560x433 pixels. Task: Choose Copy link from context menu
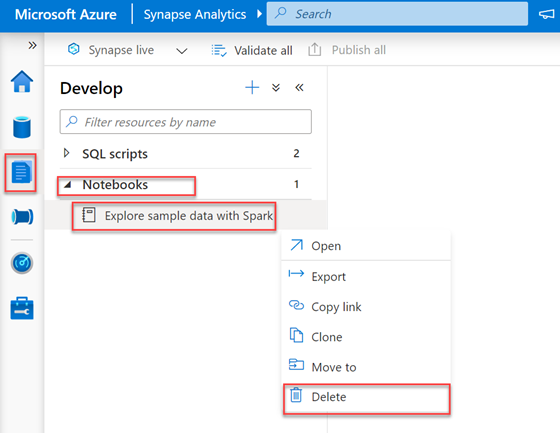[366, 307]
